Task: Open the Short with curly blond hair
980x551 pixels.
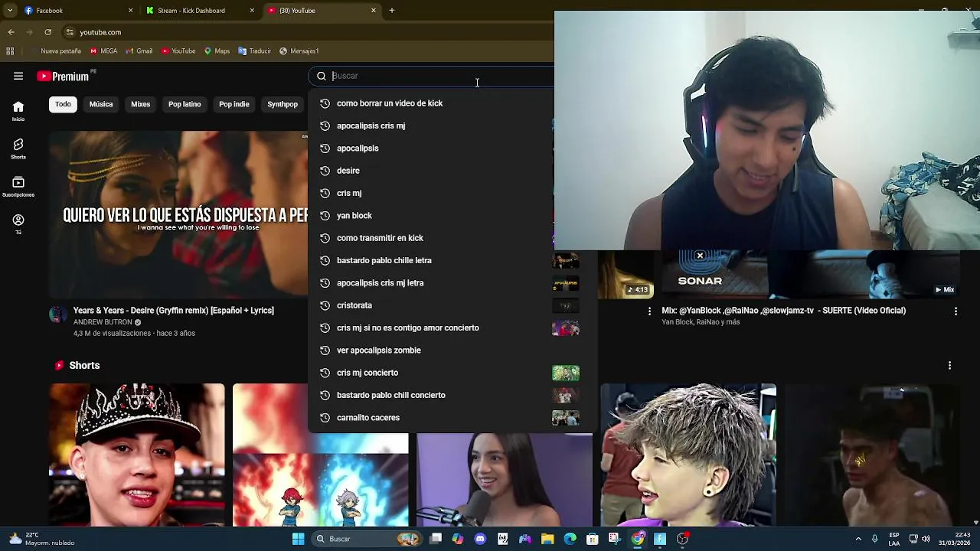Action: 688,455
